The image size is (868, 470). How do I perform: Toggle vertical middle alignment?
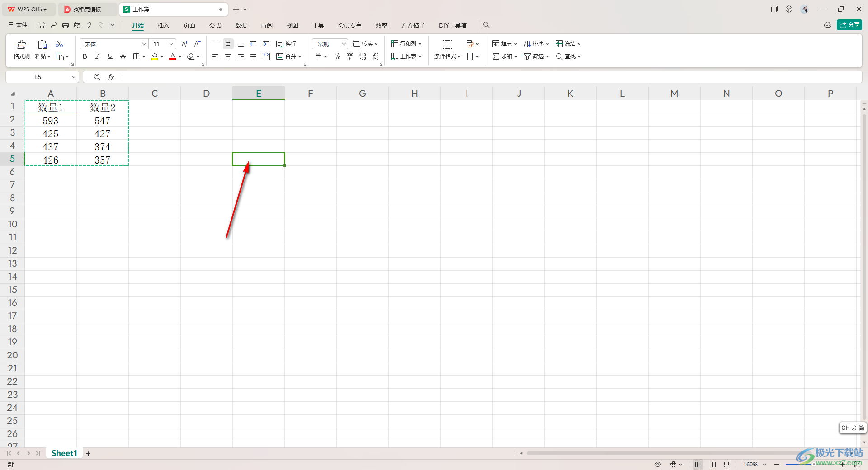pos(228,44)
